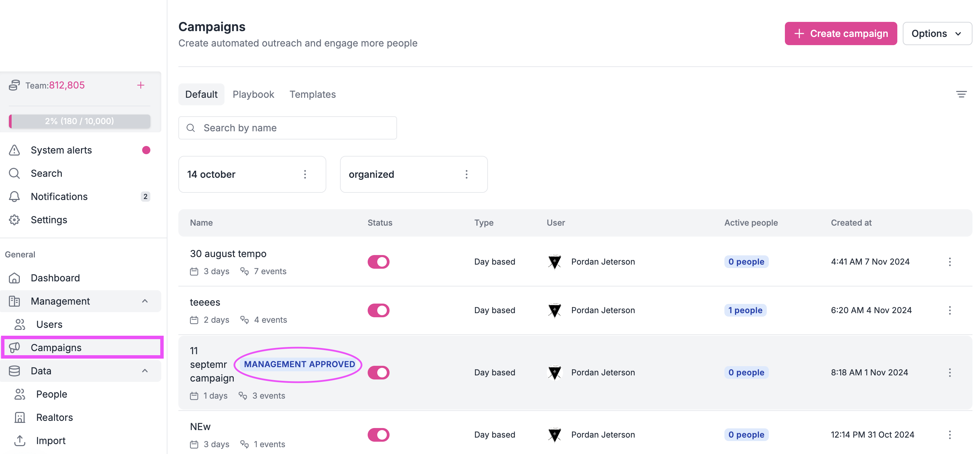The image size is (980, 454).
Task: Click the Create campaign button
Action: coord(840,34)
